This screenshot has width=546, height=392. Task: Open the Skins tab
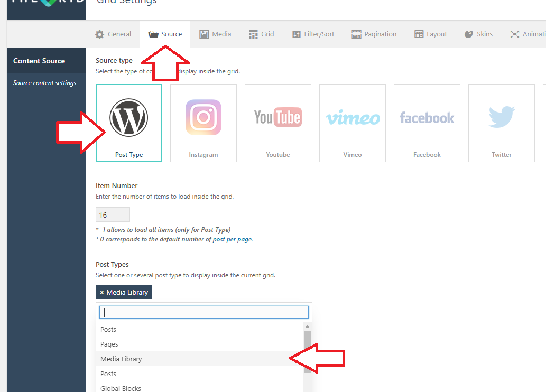pyautogui.click(x=478, y=34)
